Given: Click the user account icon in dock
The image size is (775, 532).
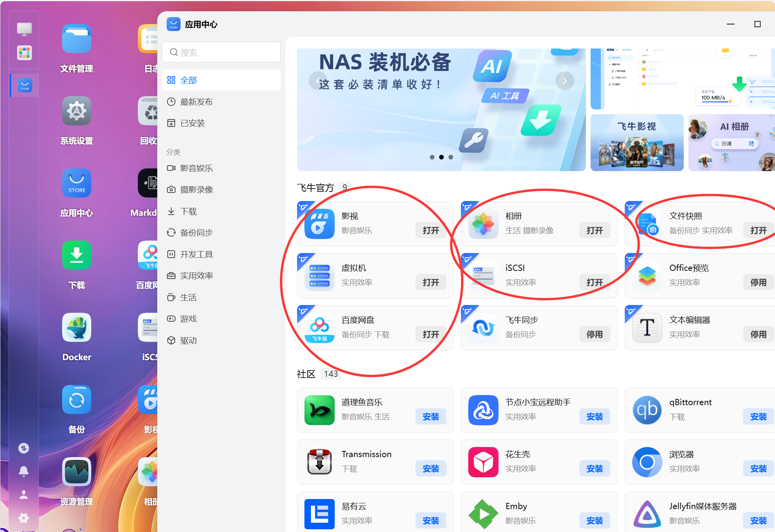Looking at the screenshot, I should click(x=24, y=494).
